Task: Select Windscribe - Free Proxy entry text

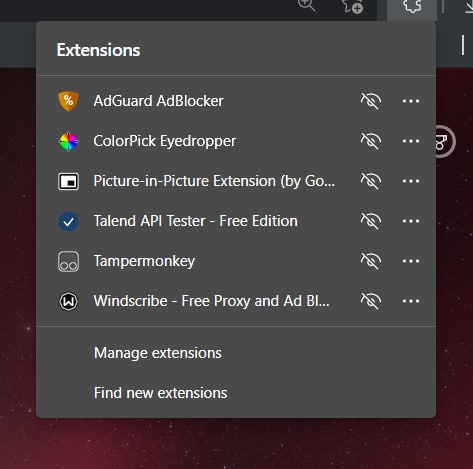Action: 211,301
